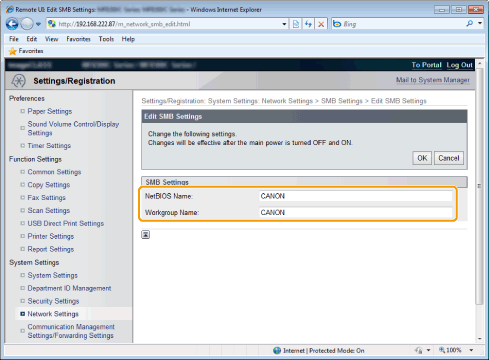Click the browser Back arrow button
The image size is (489, 360).
(x=12, y=24)
